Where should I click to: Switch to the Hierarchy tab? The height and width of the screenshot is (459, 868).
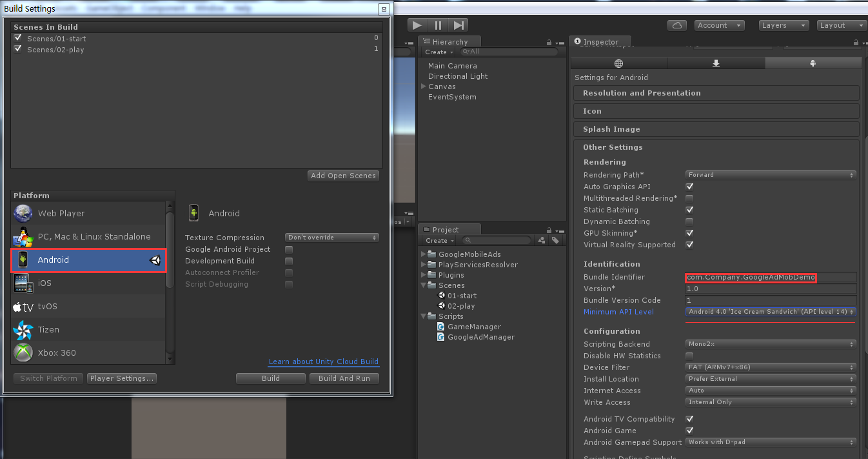click(x=449, y=42)
